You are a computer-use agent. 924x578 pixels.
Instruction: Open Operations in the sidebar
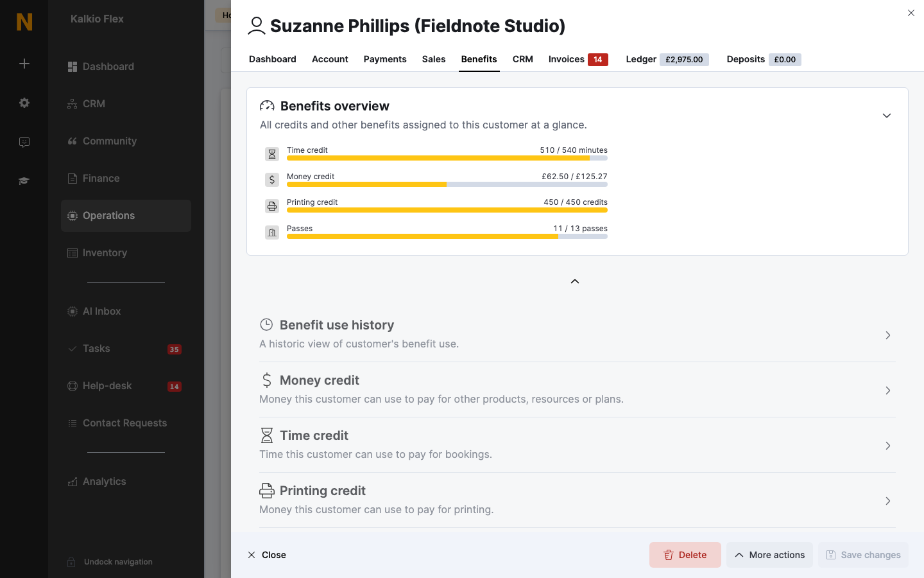(126, 216)
